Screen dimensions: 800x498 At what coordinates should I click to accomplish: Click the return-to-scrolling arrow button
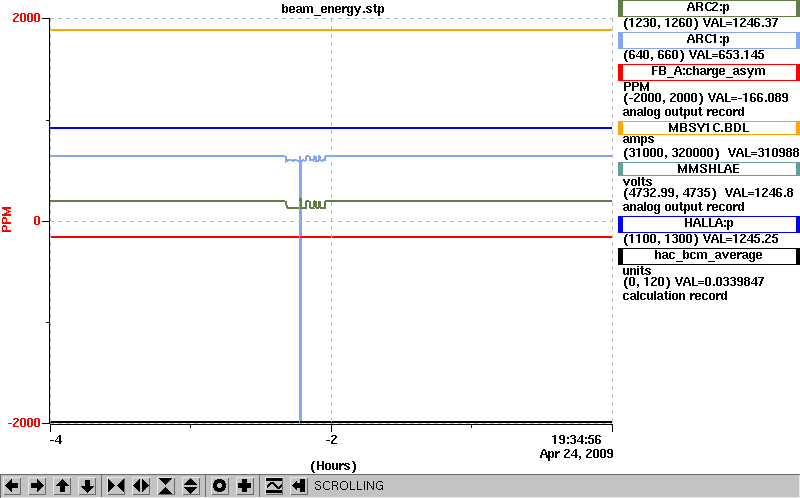coord(299,486)
